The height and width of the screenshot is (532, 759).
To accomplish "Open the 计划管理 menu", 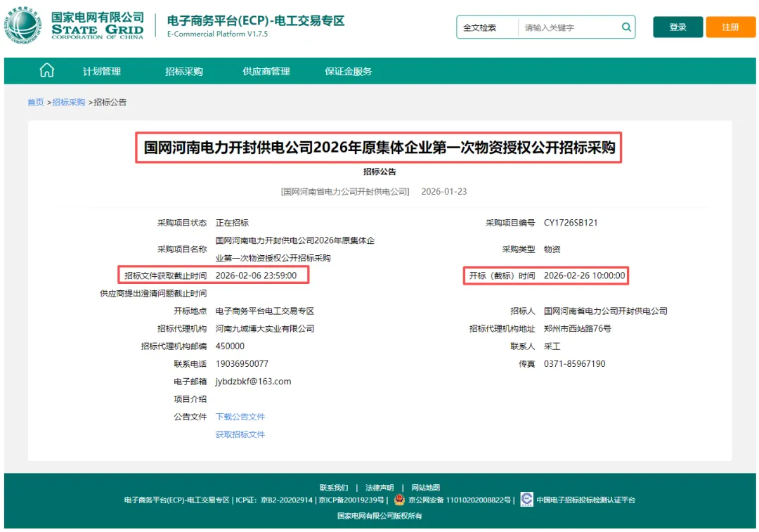I will pos(102,72).
